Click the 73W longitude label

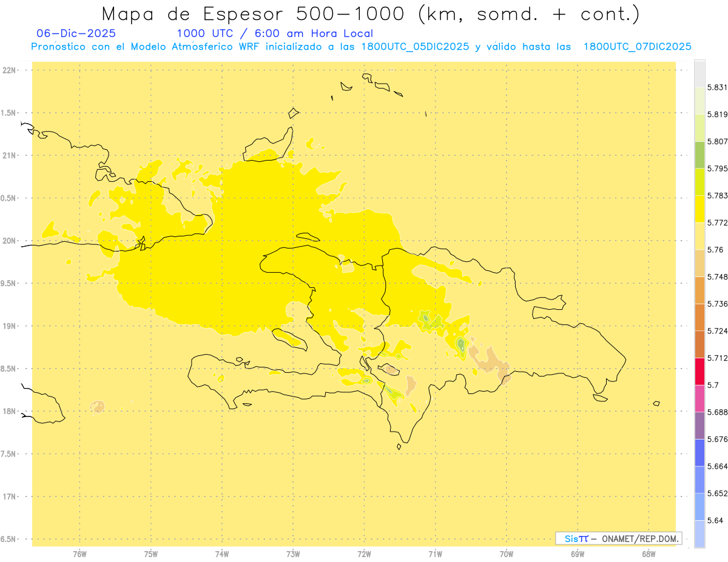click(x=293, y=554)
